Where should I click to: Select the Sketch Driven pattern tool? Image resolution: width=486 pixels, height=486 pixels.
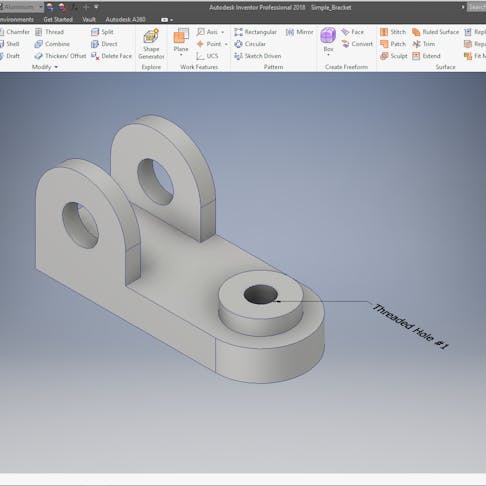pyautogui.click(x=258, y=56)
